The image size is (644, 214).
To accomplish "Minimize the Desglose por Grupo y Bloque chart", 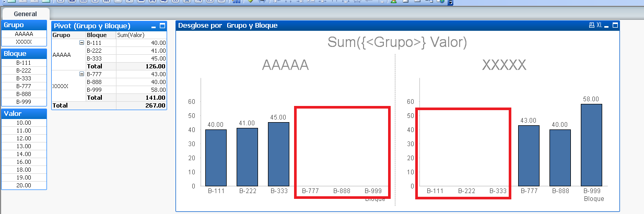I will tap(606, 25).
